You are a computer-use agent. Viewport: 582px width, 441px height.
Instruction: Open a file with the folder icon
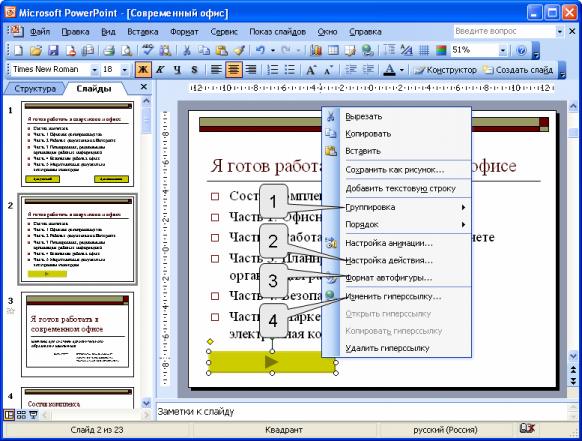pyautogui.click(x=36, y=50)
